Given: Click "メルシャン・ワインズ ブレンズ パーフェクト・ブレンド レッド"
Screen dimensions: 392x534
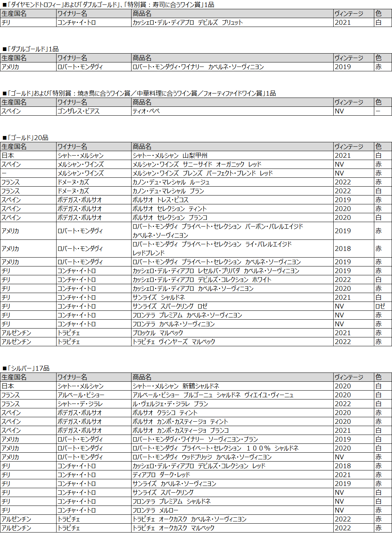Looking at the screenshot, I should coord(202,173).
